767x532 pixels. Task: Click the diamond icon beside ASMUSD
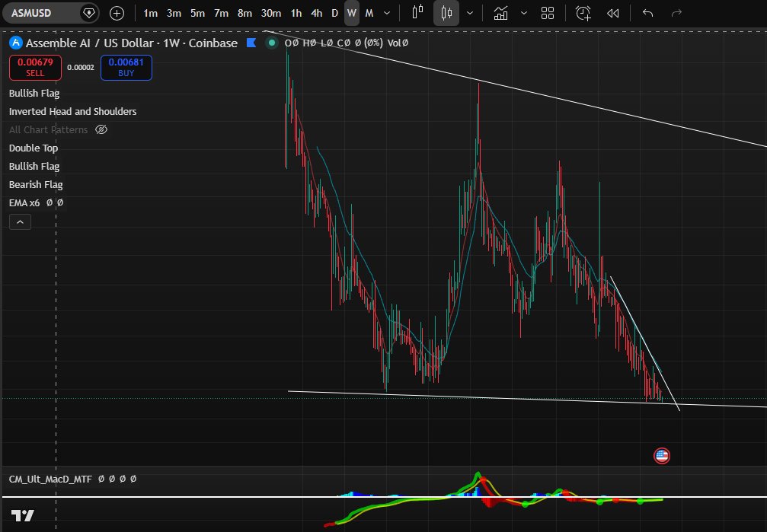[x=89, y=13]
